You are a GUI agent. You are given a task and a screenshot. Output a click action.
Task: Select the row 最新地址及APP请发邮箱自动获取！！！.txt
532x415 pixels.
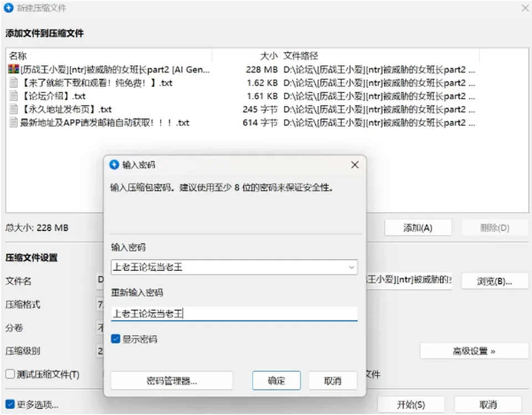click(242, 122)
